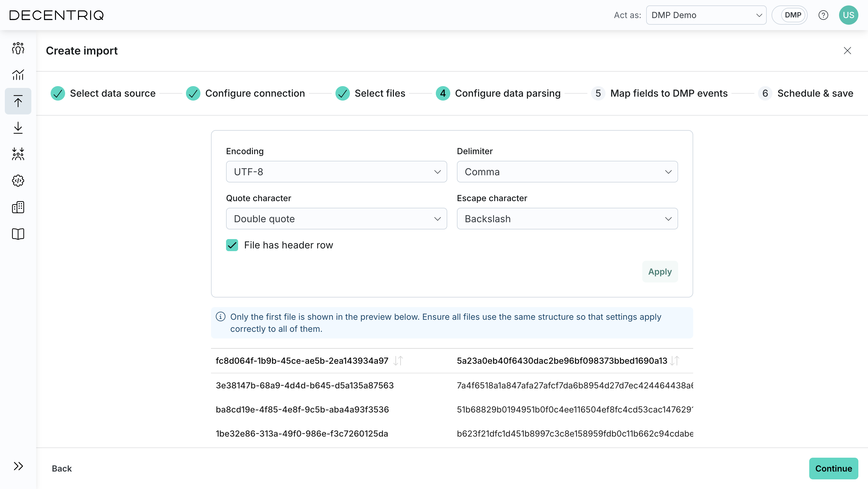Uncheck File has header row

pos(232,245)
